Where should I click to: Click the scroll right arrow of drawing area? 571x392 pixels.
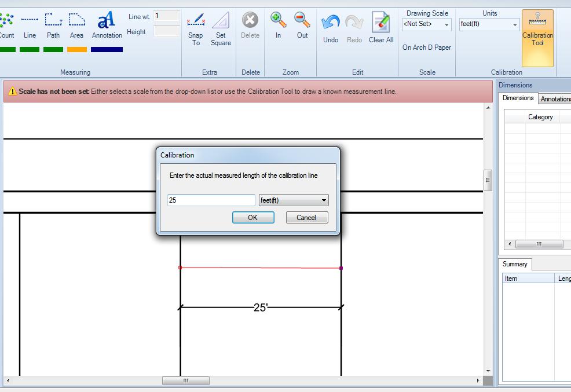click(x=478, y=381)
